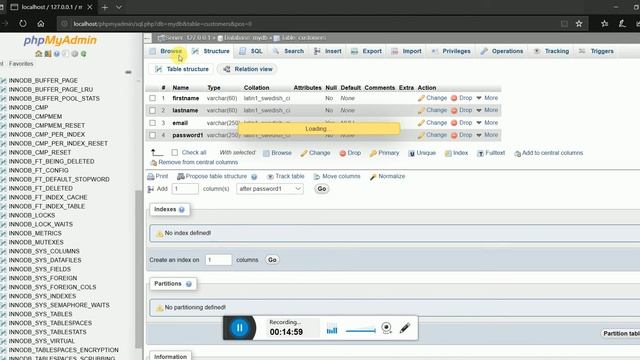Open the SQL tab
This screenshot has height=360, width=640.
pyautogui.click(x=251, y=51)
